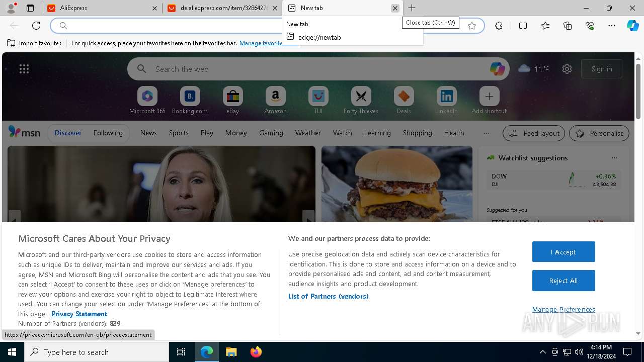The image size is (644, 362).
Task: Toggle split screen view
Action: [523, 26]
